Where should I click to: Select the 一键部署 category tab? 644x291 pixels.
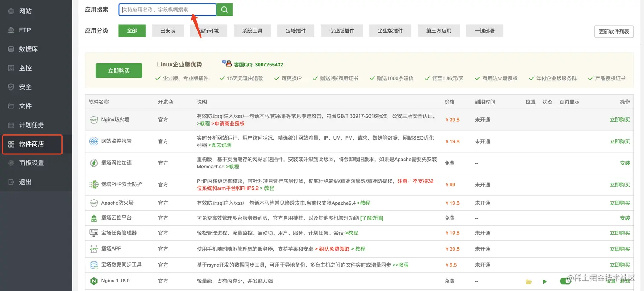485,31
